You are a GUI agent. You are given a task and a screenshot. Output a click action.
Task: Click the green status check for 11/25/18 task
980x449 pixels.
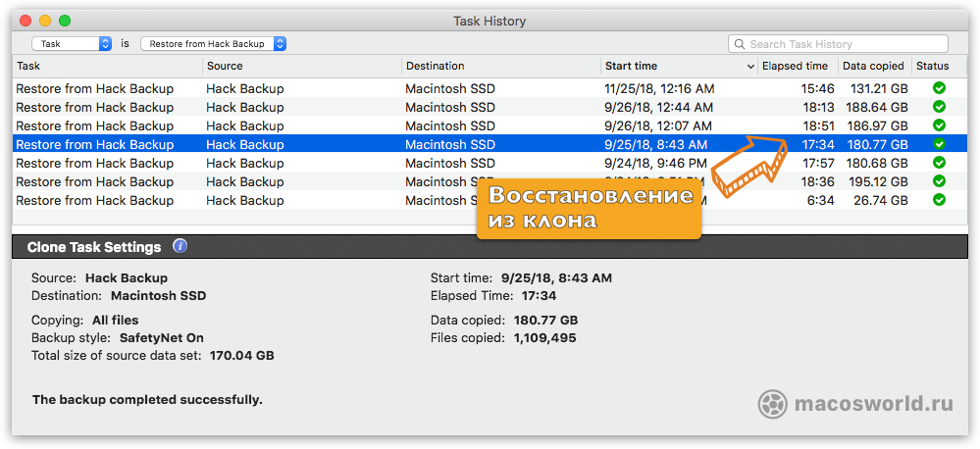tap(939, 88)
